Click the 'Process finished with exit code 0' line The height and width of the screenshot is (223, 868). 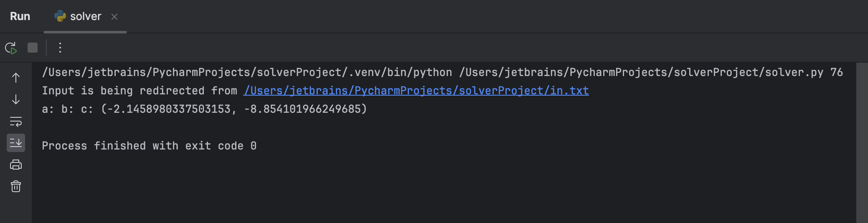(149, 146)
